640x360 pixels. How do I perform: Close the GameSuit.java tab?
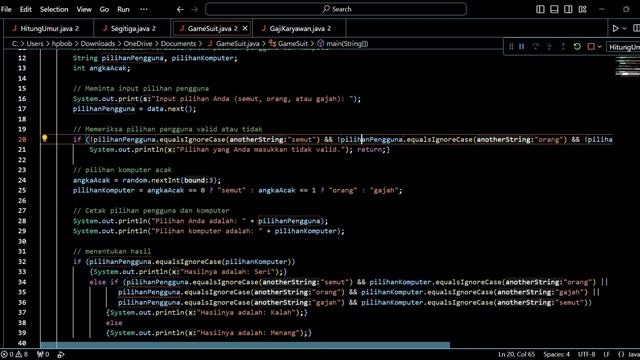tap(245, 28)
